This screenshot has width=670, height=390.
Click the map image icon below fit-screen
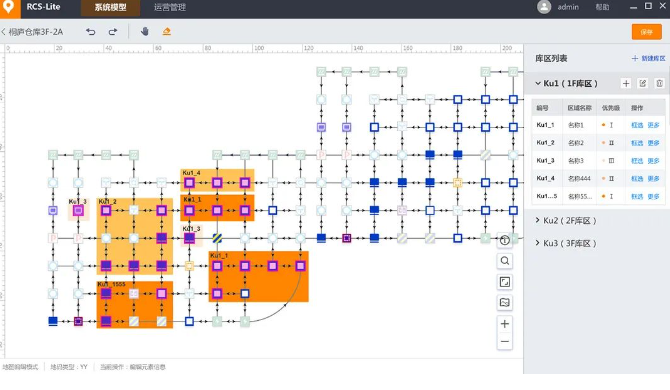click(505, 303)
